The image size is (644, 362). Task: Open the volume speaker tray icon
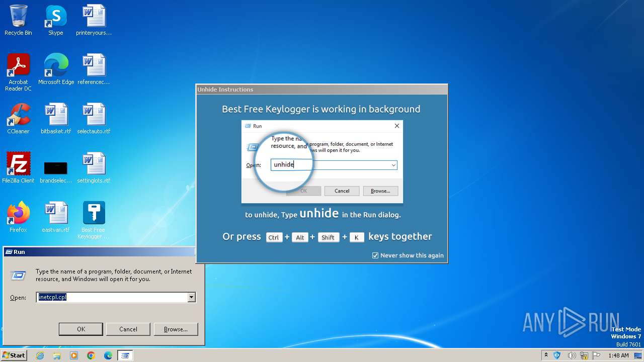tap(572, 355)
